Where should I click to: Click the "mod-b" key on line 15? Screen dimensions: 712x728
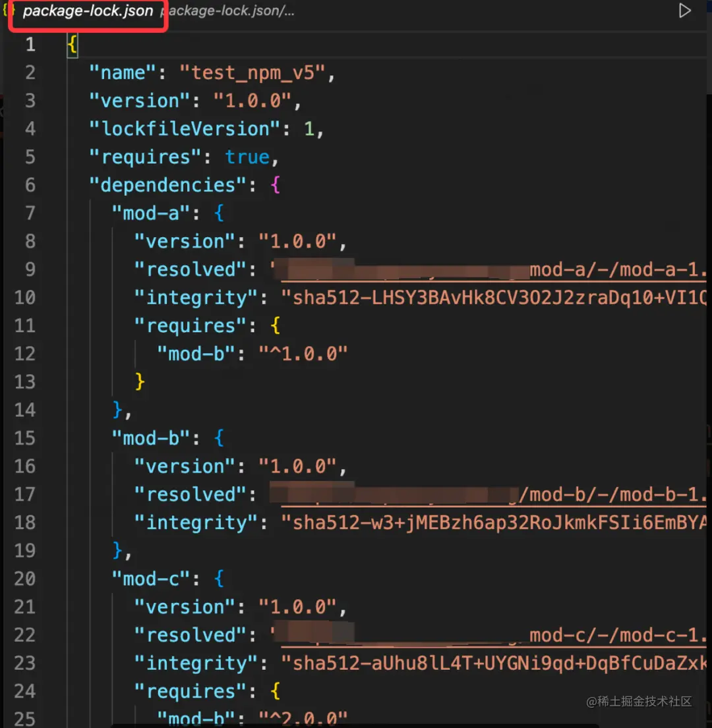[x=150, y=438]
